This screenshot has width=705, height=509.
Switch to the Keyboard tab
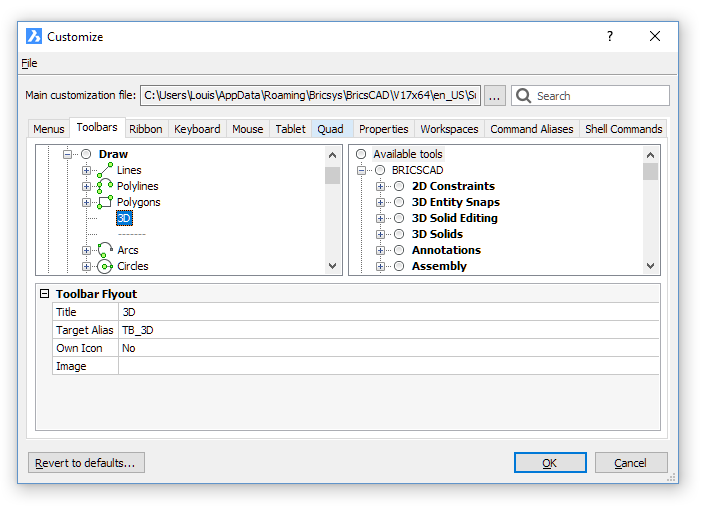click(x=197, y=129)
